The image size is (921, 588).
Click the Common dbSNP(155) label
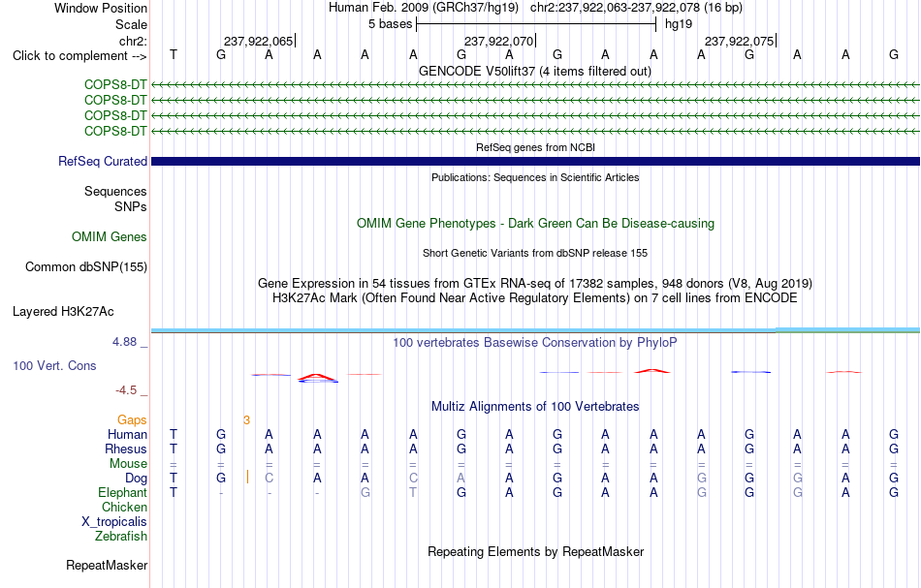[86, 267]
